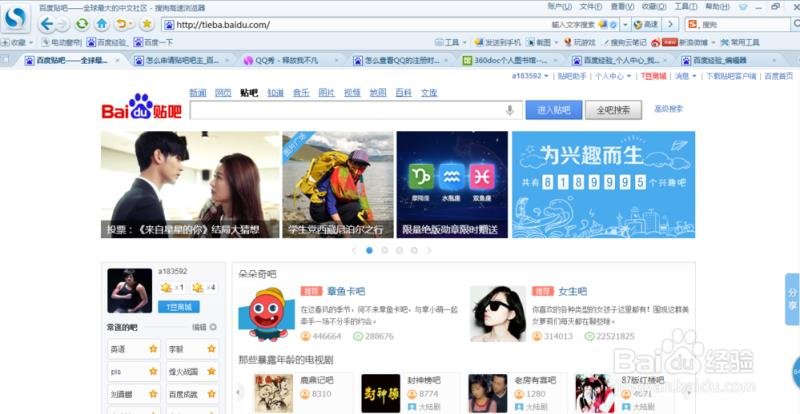800x414 pixels.
Task: Open the browser home page icon
Action: click(x=102, y=24)
